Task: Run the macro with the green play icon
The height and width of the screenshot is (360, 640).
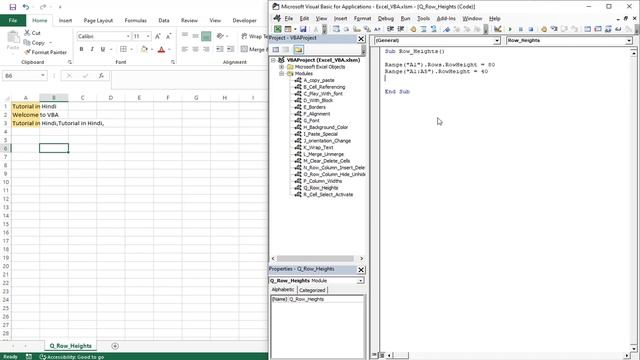Action: (x=510, y=29)
